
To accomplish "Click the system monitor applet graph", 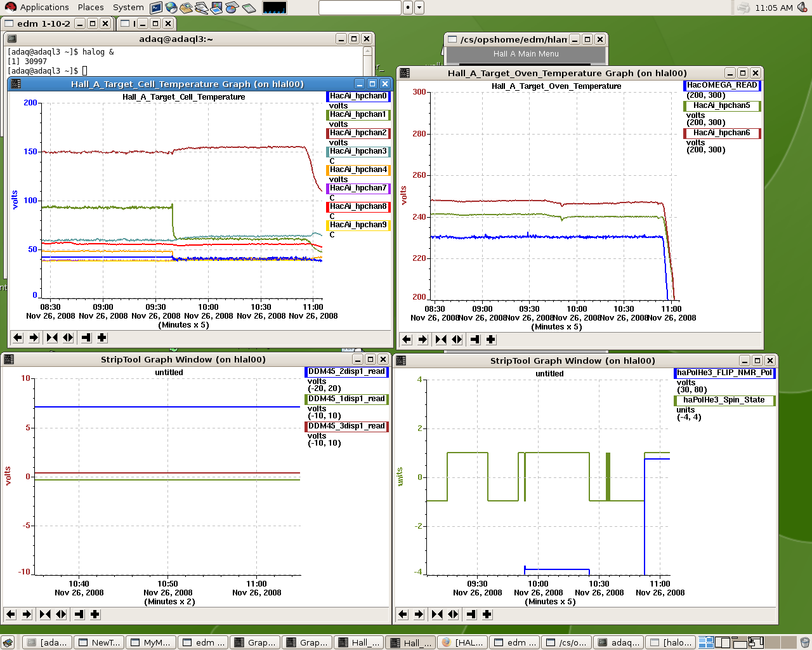I will [274, 8].
